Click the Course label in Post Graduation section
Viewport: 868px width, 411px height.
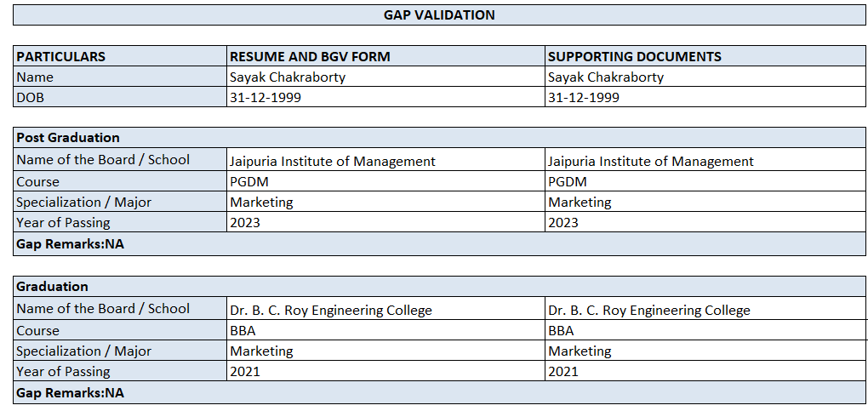click(38, 181)
